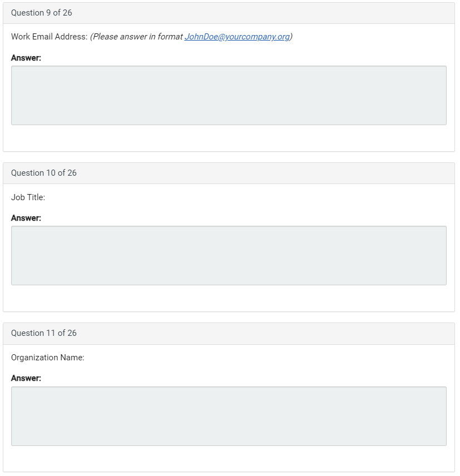Focus the Job Title answer box
The image size is (460, 476).
point(229,255)
